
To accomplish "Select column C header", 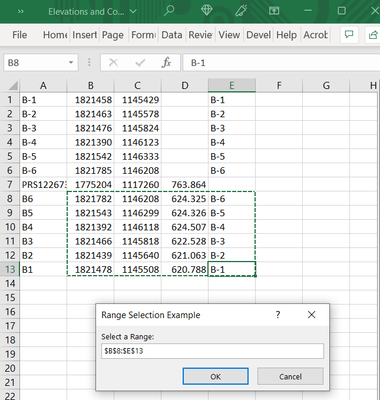I will 138,86.
